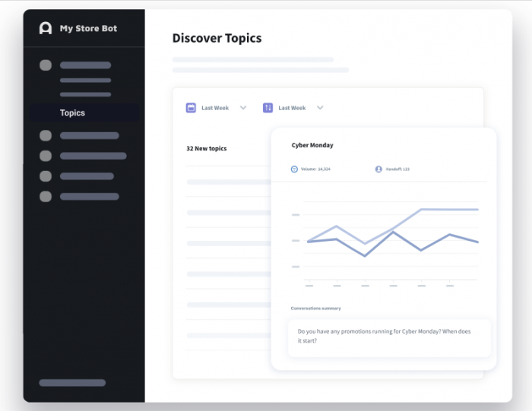The width and height of the screenshot is (532, 411).
Task: Open the Topics sidebar item
Action: point(84,112)
